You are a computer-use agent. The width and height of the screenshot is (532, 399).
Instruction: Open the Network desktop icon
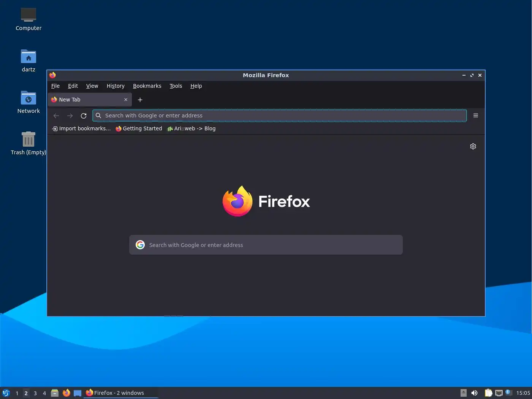(28, 102)
